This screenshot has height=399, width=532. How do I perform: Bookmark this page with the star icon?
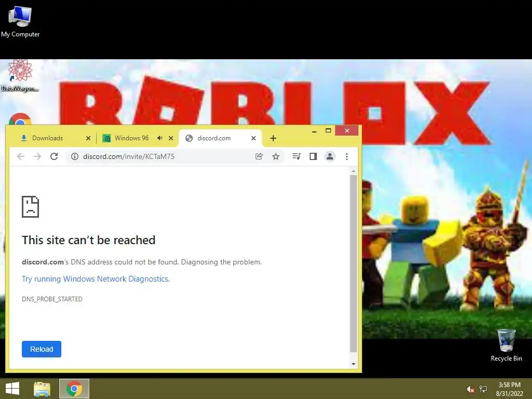tap(276, 156)
